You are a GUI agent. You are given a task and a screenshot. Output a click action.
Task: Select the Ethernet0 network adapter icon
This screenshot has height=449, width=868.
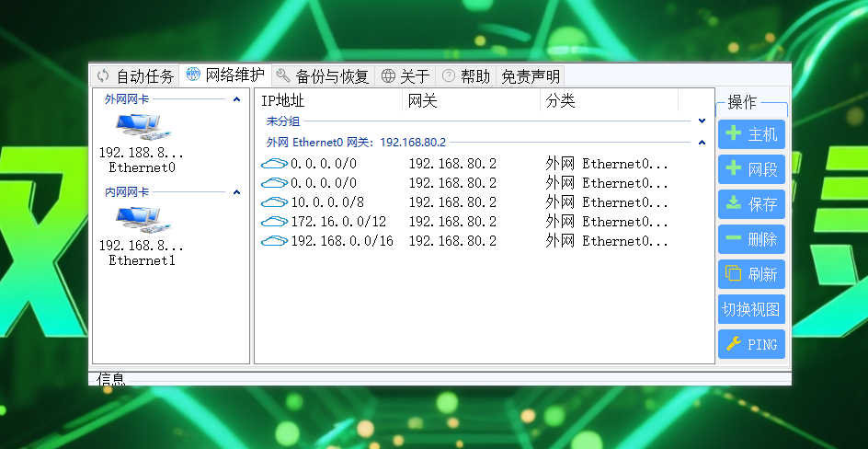click(x=143, y=126)
